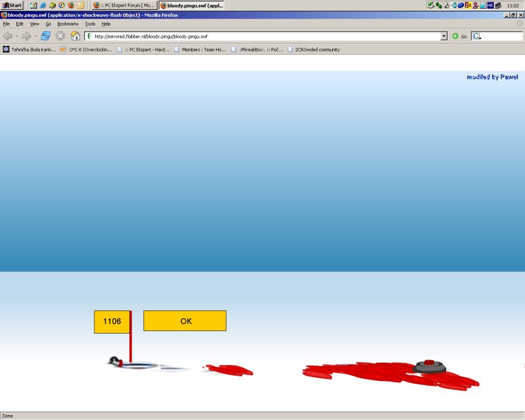The image size is (525, 420).
Task: Open the Tools menu
Action: coord(90,24)
